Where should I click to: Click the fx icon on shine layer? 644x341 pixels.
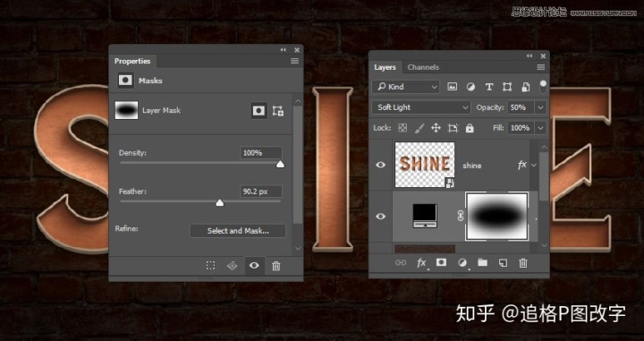point(522,165)
